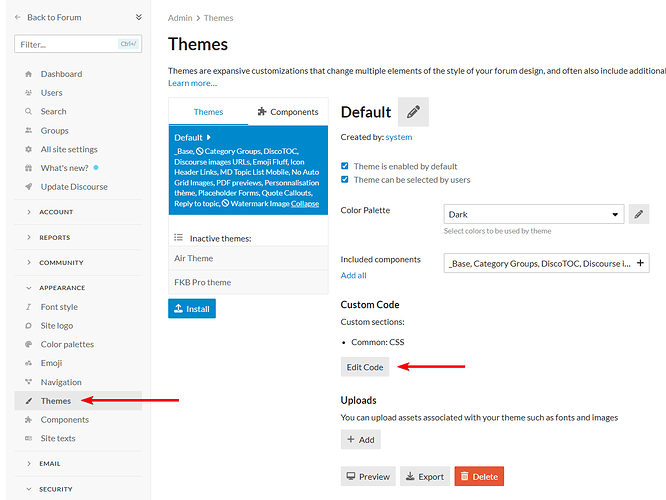666x500 pixels.
Task: Select the Air Theme inactive theme
Action: (248, 258)
